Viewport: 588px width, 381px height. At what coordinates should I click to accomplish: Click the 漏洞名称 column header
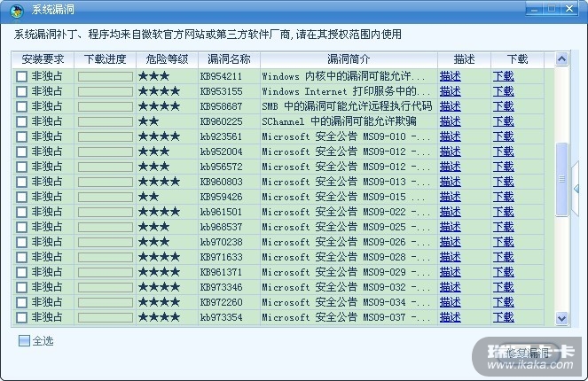[x=229, y=59]
